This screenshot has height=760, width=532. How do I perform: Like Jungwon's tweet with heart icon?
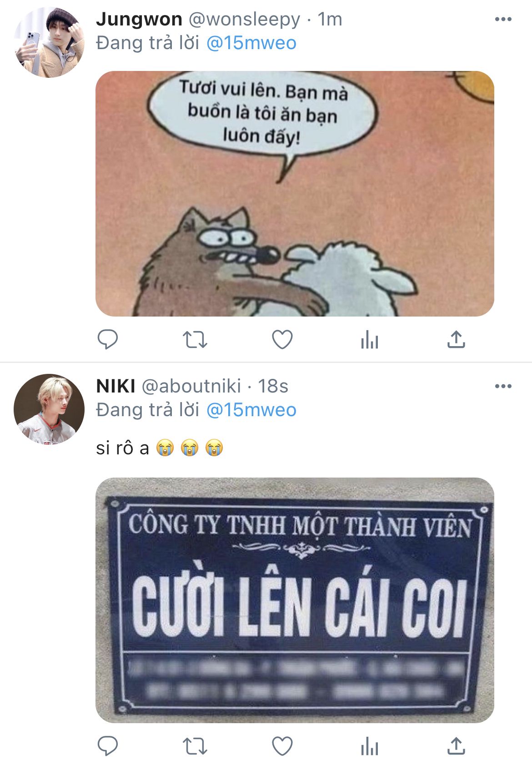282,339
